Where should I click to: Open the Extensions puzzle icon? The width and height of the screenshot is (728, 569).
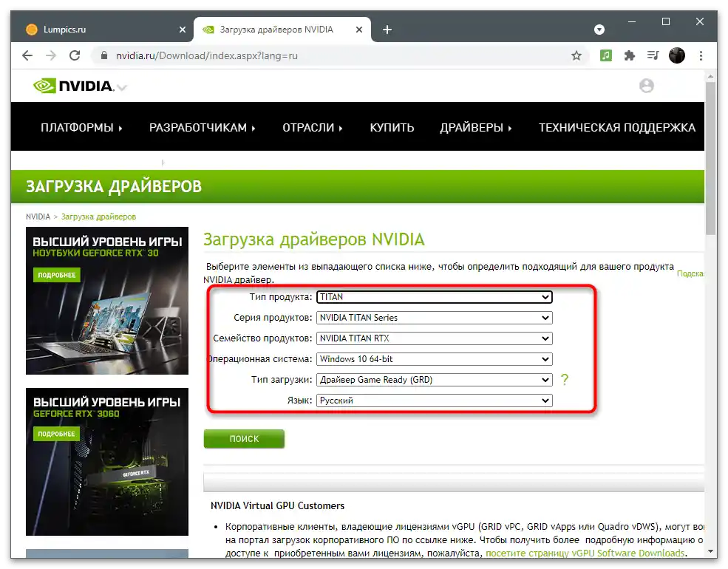(629, 55)
